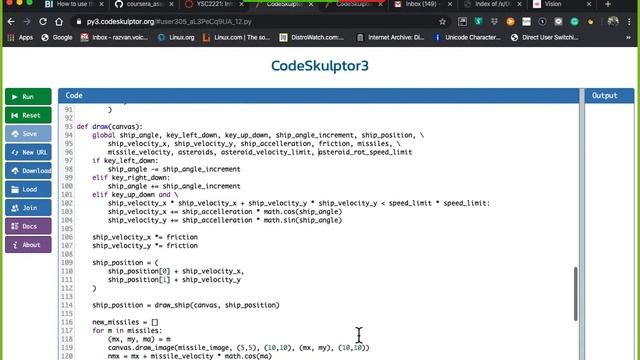Open the browser home page
This screenshot has height=360, width=640.
(59, 22)
